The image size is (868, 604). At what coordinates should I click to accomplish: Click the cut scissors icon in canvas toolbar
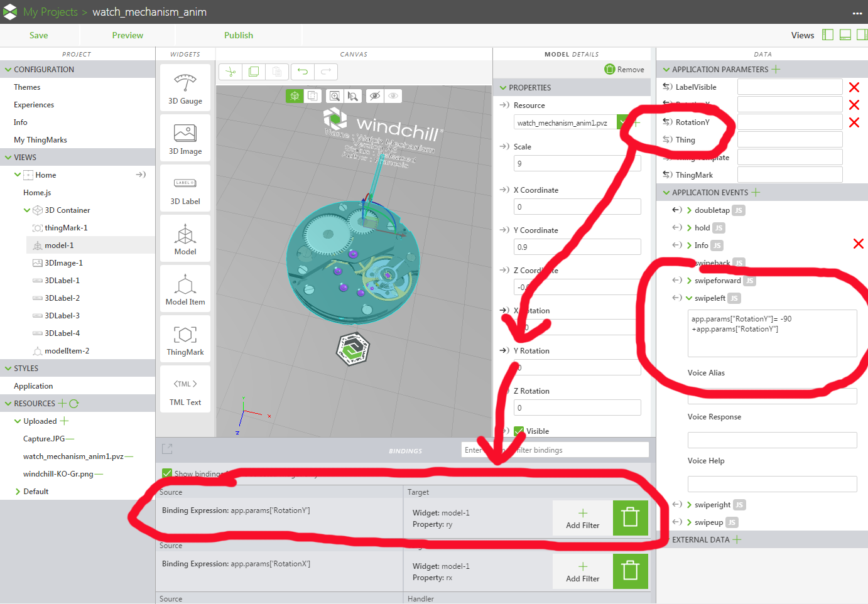point(231,72)
